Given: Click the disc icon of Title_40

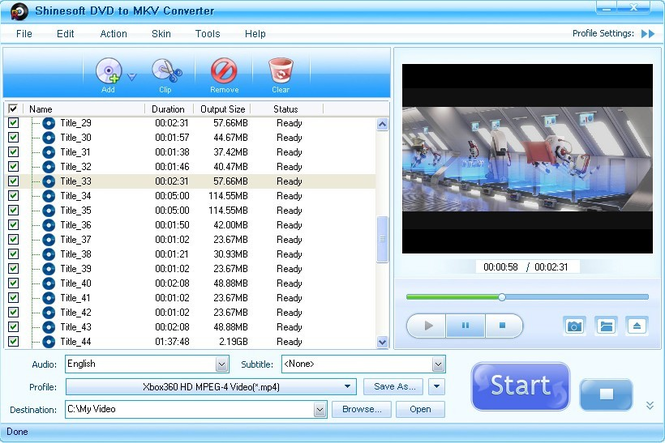Looking at the screenshot, I should (x=49, y=283).
